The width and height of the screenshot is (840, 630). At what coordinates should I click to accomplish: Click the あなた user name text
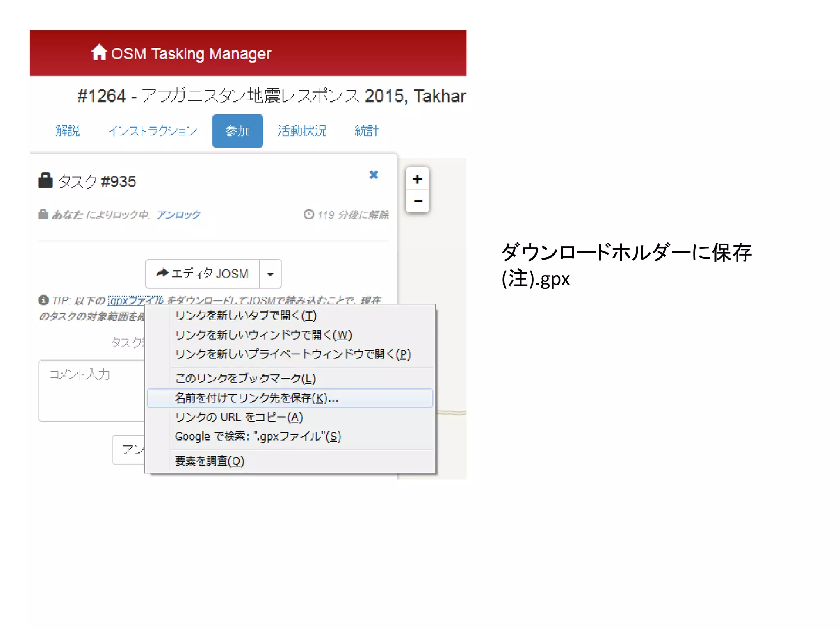point(67,215)
